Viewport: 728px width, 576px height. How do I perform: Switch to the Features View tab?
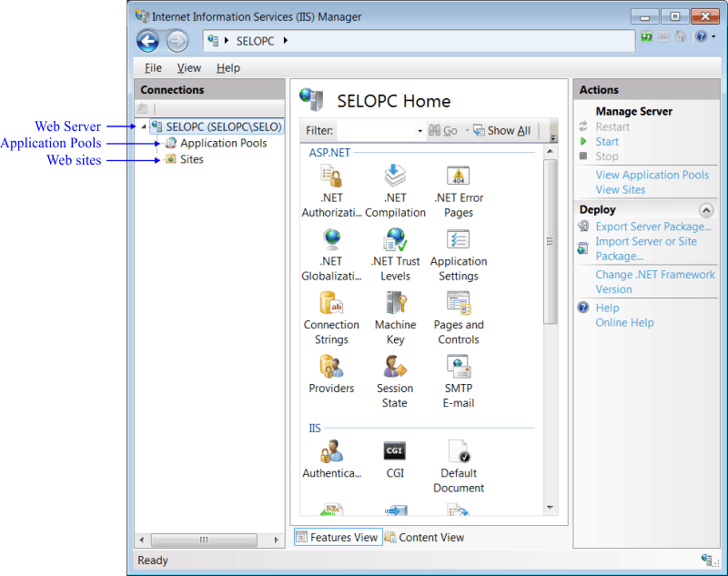[x=338, y=537]
